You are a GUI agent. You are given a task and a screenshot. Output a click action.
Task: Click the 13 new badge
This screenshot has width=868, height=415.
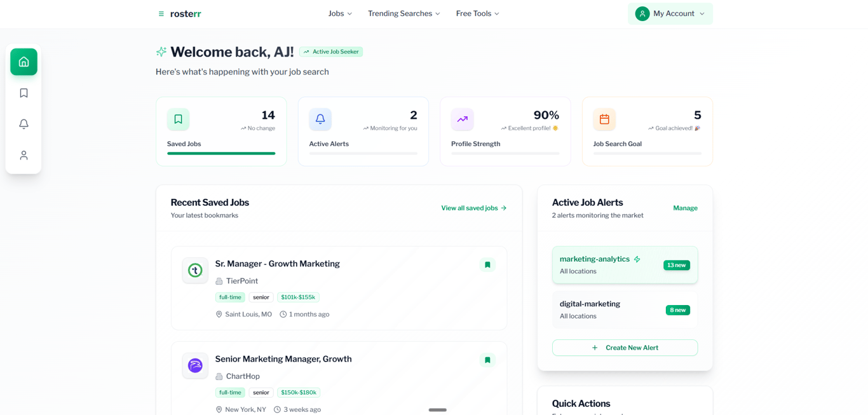click(x=677, y=265)
